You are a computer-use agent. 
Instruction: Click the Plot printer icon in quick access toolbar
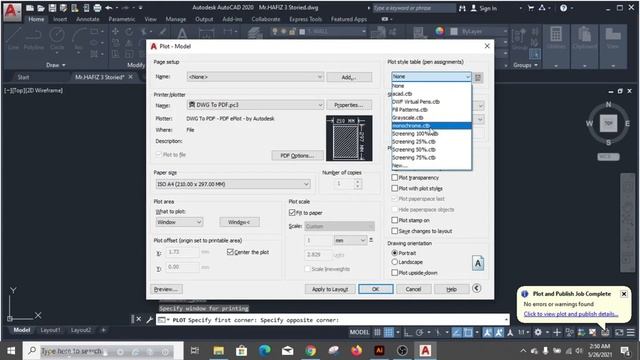coord(97,8)
